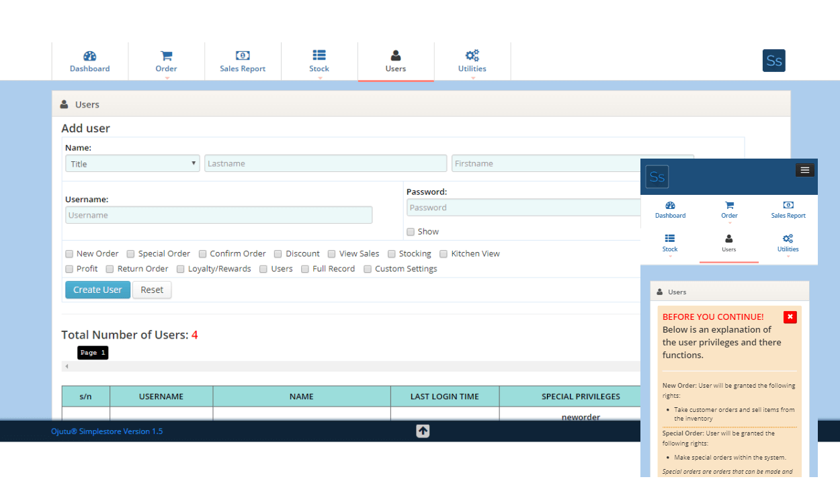Open Dashboard in the desktop navigation bar
840x504 pixels.
(x=90, y=62)
